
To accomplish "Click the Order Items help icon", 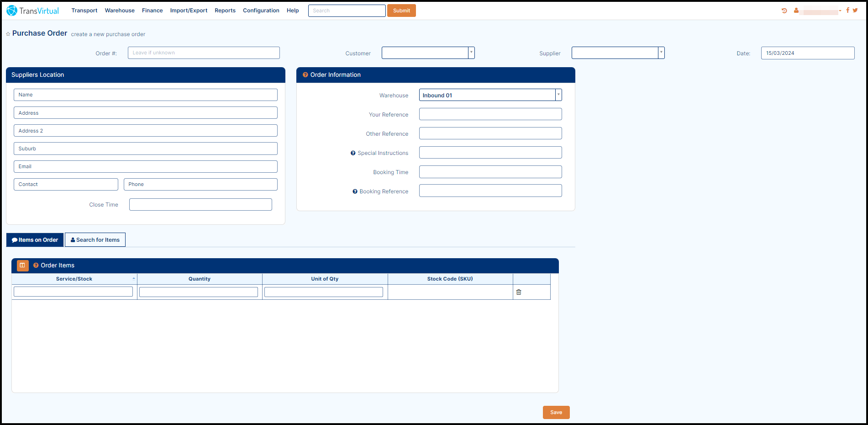I will [36, 265].
